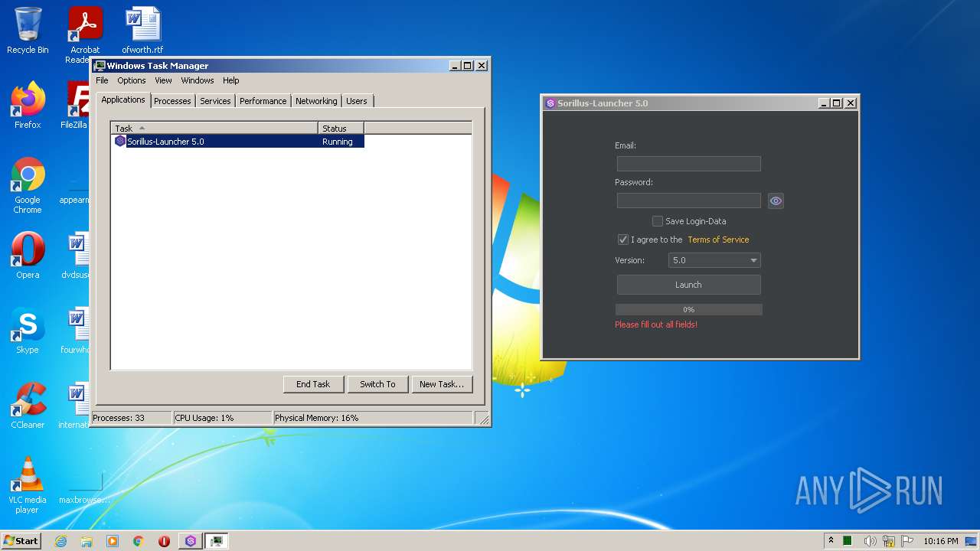
Task: Open Chrome from the taskbar
Action: coord(139,541)
